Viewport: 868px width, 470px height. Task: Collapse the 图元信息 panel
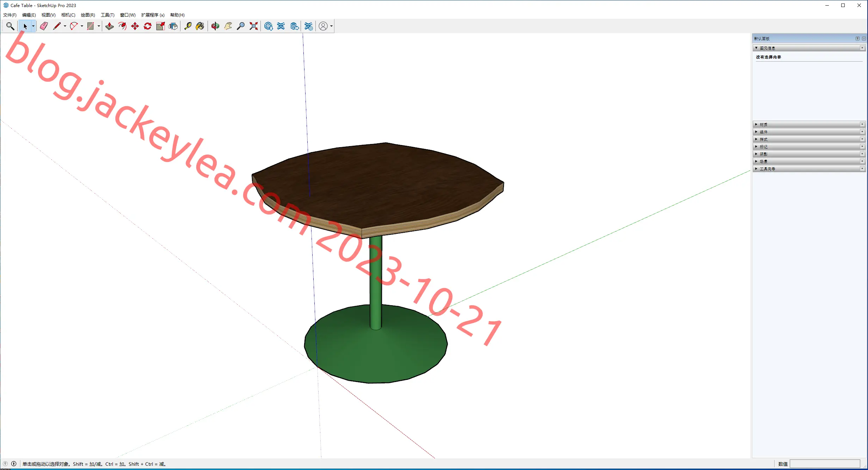[x=756, y=48]
